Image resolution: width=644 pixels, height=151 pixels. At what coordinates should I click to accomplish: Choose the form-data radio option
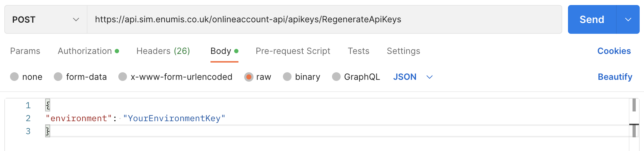pyautogui.click(x=58, y=77)
